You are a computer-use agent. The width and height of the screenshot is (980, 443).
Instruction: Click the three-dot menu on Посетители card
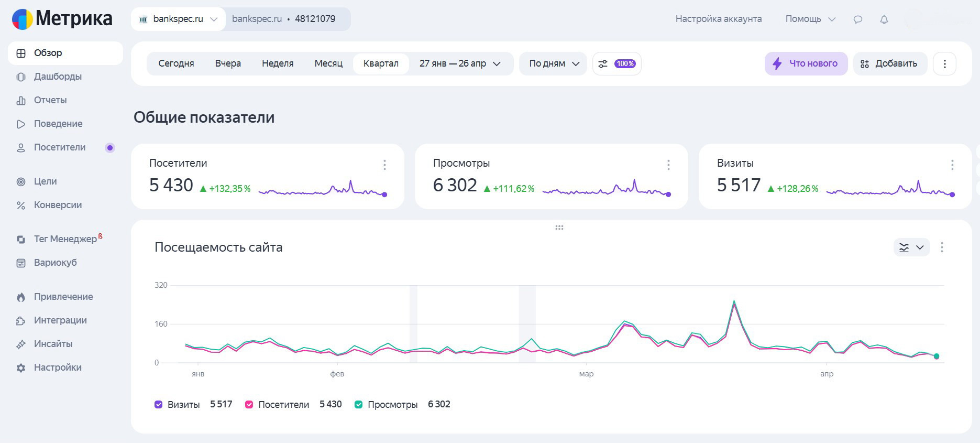[x=384, y=165]
